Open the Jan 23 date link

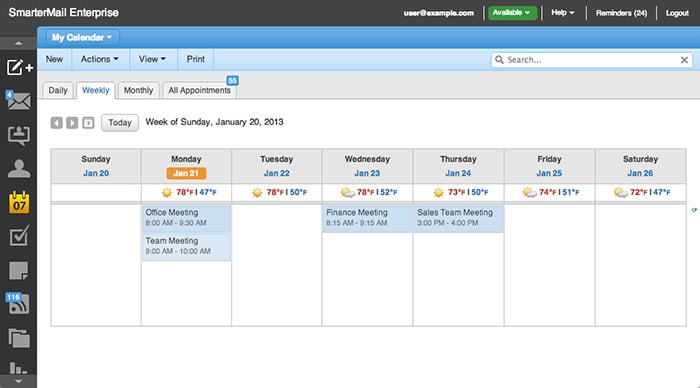pos(367,173)
